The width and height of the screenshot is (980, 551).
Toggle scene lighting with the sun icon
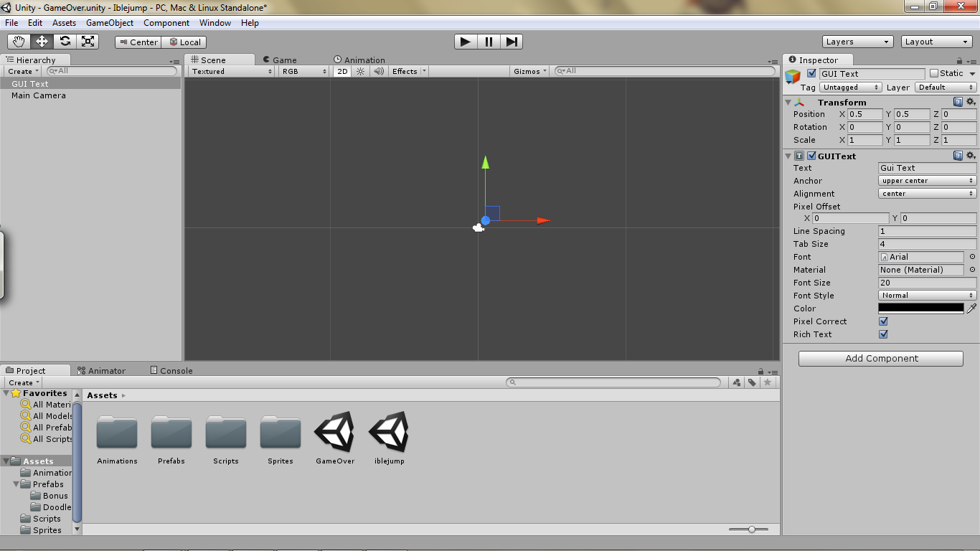[x=361, y=71]
